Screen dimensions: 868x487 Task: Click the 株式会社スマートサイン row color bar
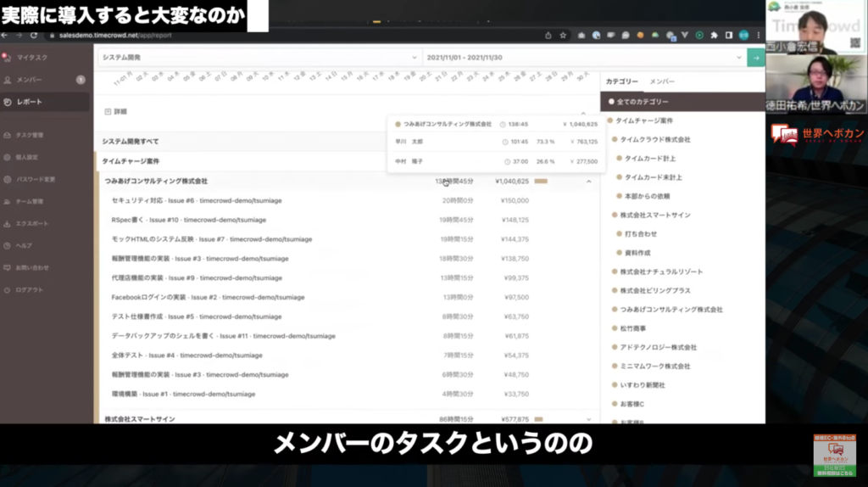click(x=538, y=419)
